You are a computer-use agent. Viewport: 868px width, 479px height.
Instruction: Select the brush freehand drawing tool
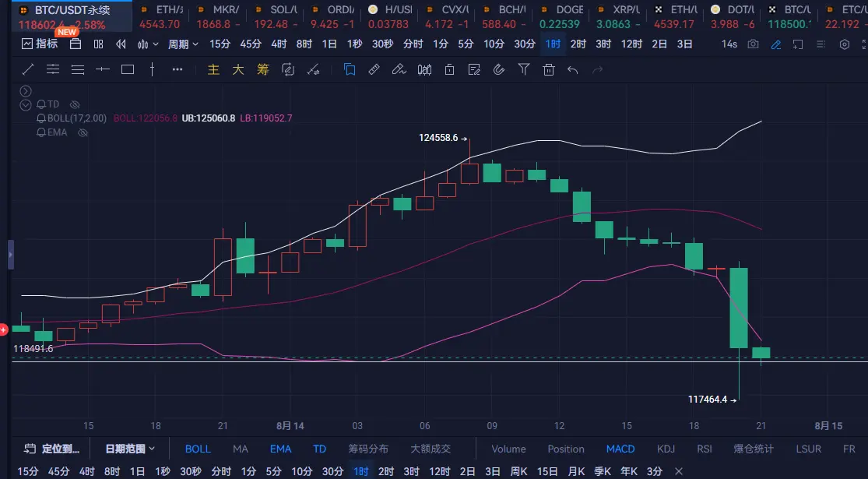click(x=399, y=69)
